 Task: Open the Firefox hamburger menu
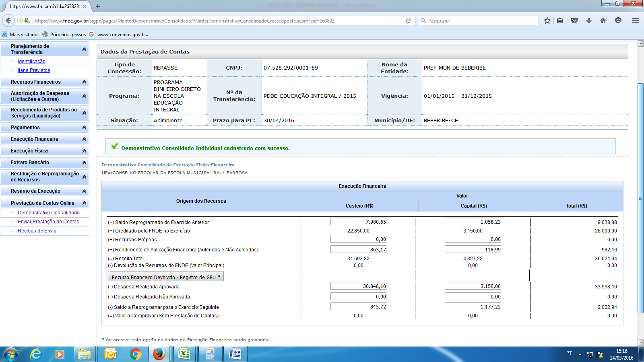(x=636, y=21)
